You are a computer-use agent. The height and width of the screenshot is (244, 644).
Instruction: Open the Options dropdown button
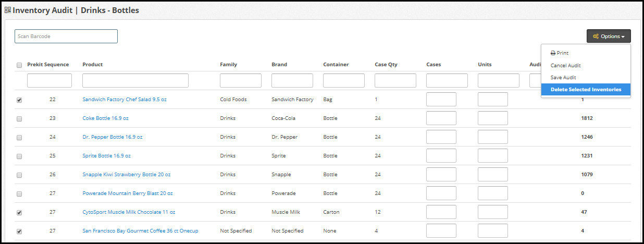pos(609,36)
